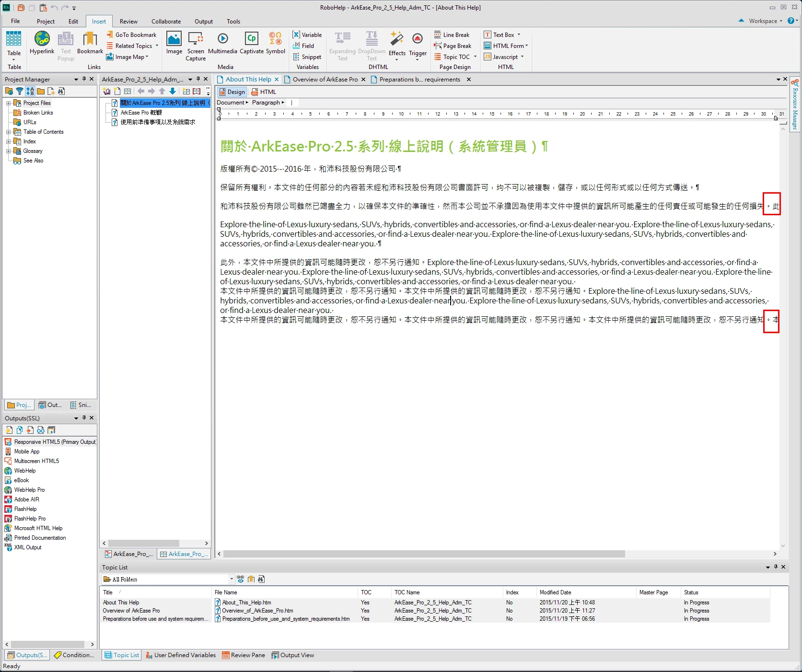Close the About This Help tab

[x=277, y=79]
